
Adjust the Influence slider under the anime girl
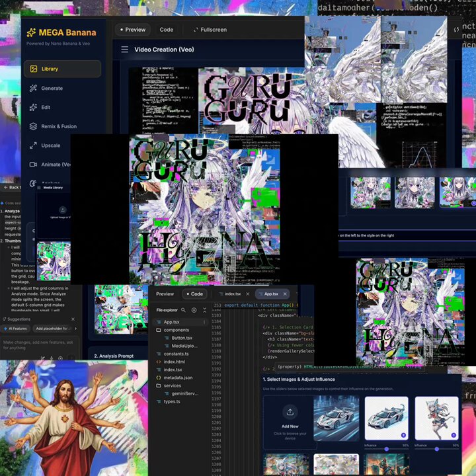point(436,449)
